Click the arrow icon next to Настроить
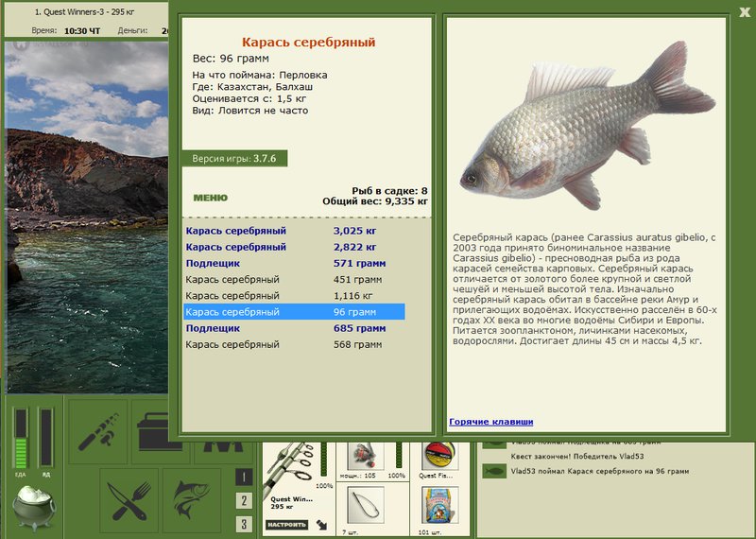 (321, 525)
